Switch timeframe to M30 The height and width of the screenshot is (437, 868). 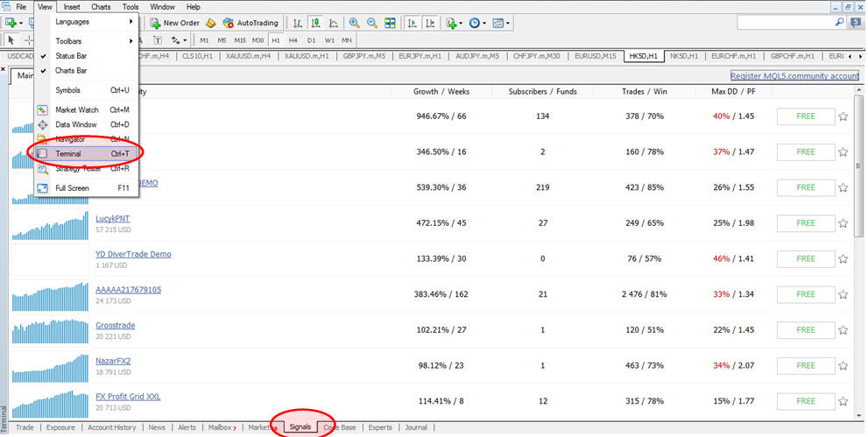tap(258, 39)
